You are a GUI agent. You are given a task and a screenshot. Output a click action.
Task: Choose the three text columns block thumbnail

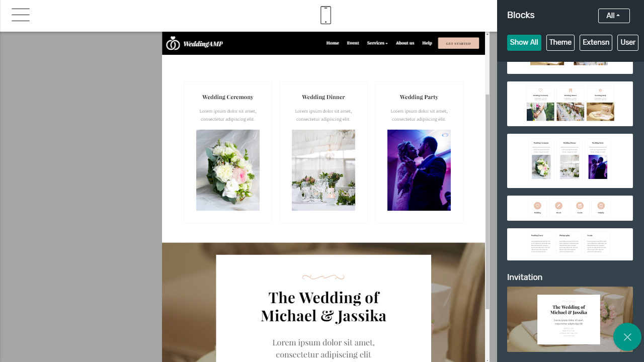570,244
